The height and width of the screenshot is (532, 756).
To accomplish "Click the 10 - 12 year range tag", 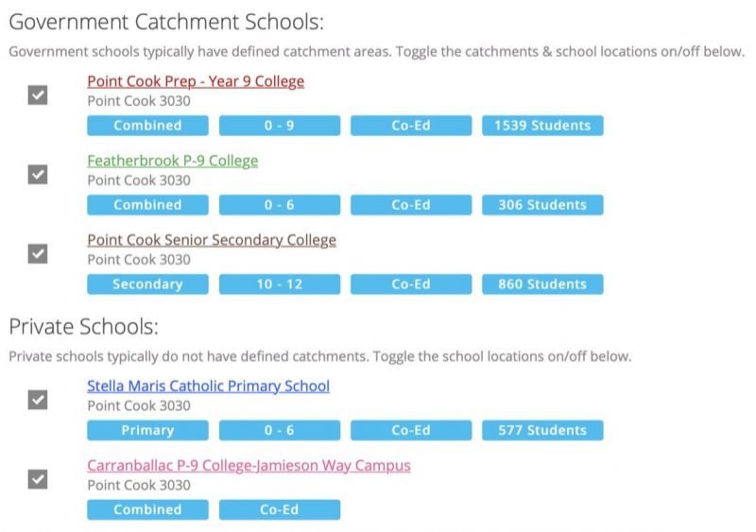I will click(x=279, y=284).
